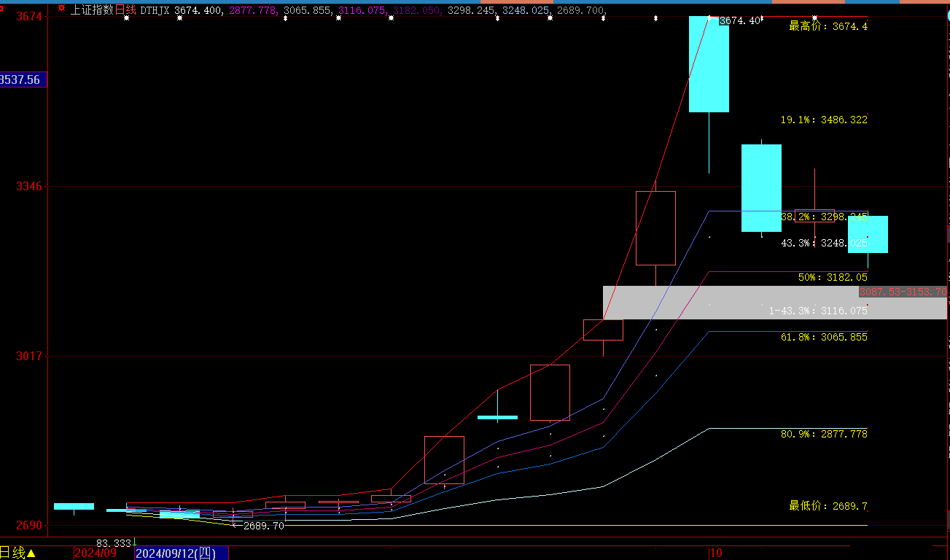Image resolution: width=950 pixels, height=560 pixels.
Task: Click the 3674 y-axis label
Action: [x=29, y=16]
